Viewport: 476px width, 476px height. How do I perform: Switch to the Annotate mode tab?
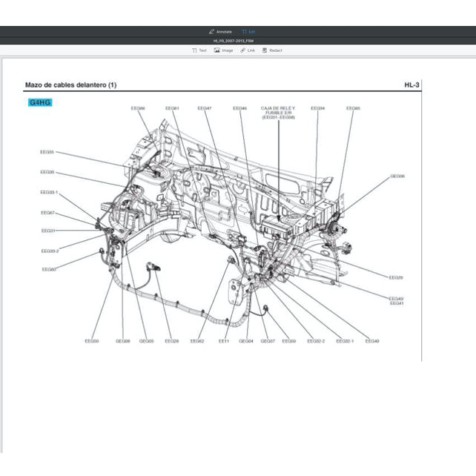point(220,32)
